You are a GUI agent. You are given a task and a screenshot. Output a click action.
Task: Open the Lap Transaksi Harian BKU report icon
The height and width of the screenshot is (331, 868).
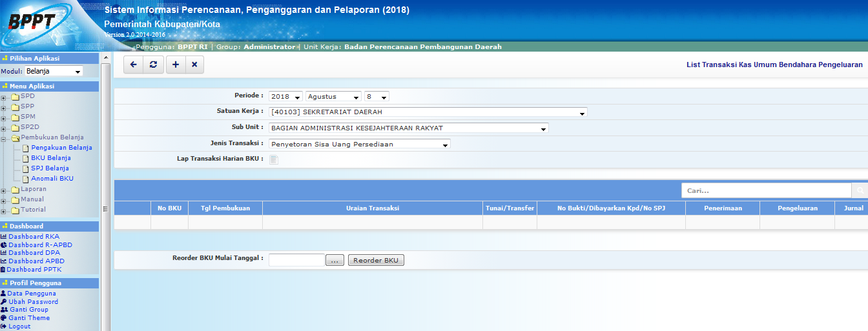point(274,160)
